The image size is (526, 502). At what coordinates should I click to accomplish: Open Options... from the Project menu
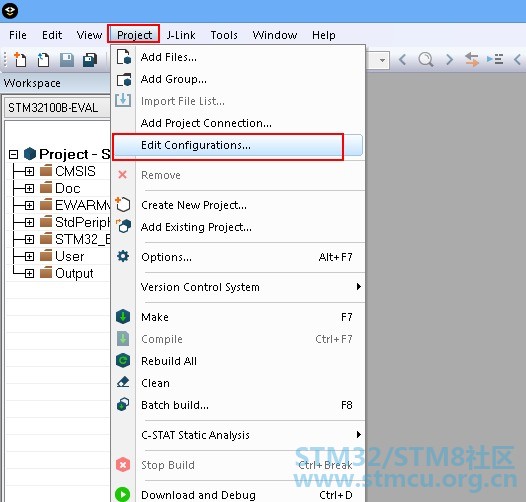point(238,257)
